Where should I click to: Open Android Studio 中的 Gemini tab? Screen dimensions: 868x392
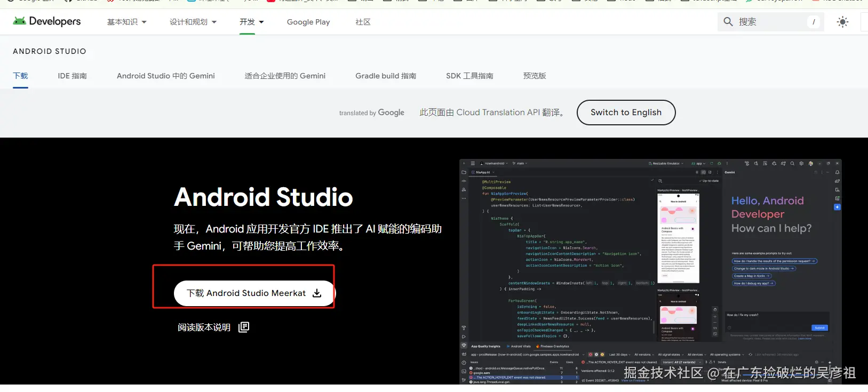pos(166,76)
